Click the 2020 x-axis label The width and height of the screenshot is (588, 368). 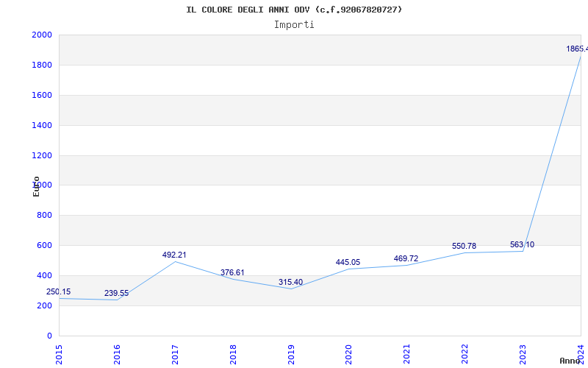click(348, 354)
